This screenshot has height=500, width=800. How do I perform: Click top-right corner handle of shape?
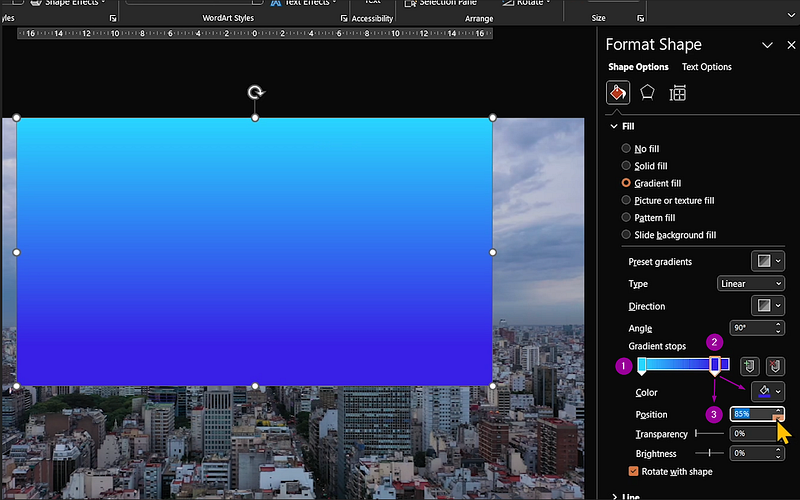(x=492, y=118)
